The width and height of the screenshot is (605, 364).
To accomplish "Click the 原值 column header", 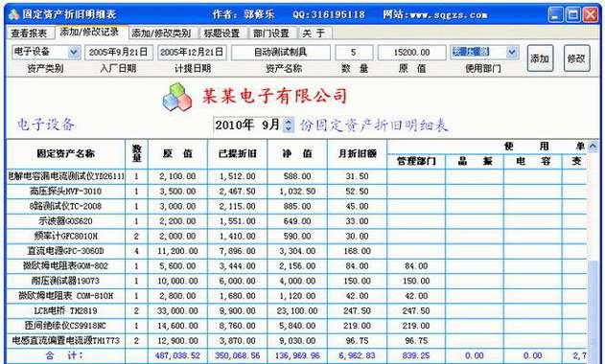I will (177, 153).
